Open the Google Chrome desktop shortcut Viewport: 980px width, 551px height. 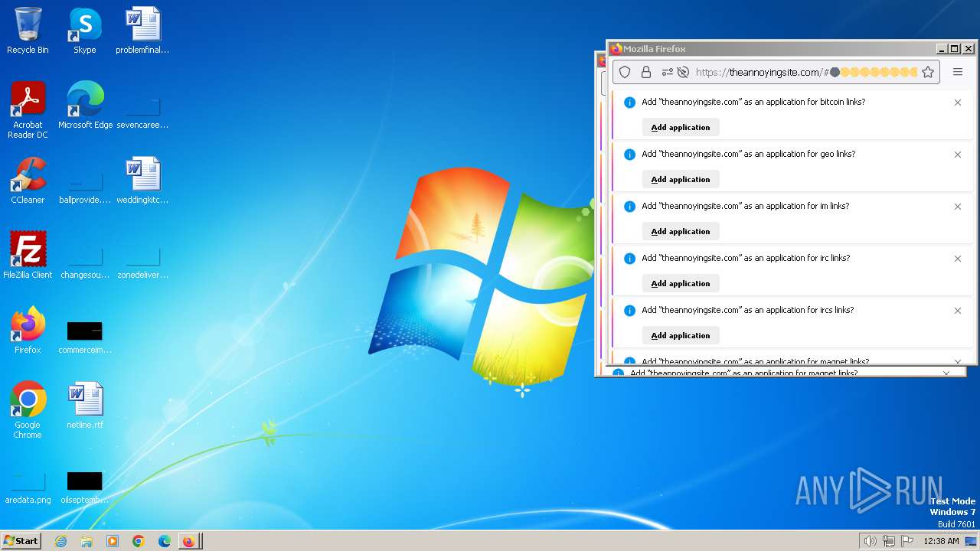pos(28,409)
